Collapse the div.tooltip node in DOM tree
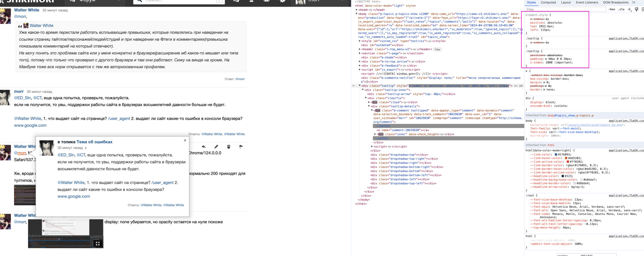This screenshot has width=644, height=256. coord(360,86)
